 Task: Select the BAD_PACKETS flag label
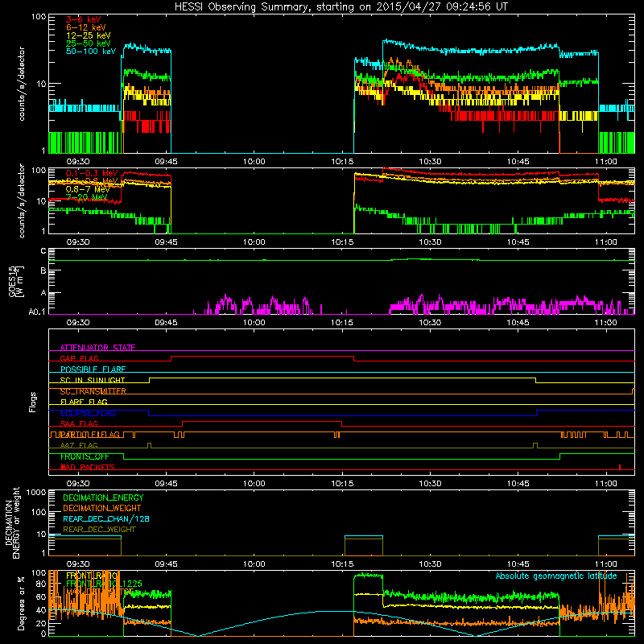pyautogui.click(x=88, y=468)
